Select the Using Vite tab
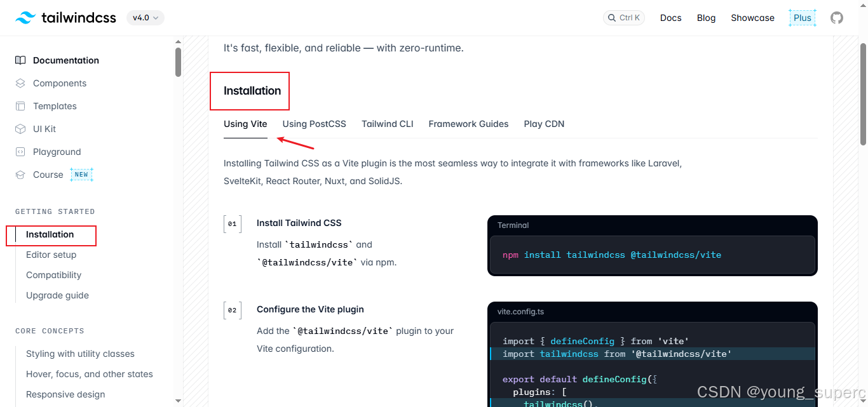This screenshot has width=868, height=407. [x=245, y=124]
